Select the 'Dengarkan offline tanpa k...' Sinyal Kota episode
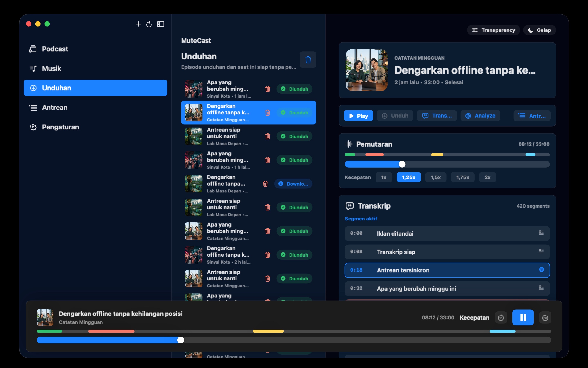The height and width of the screenshot is (368, 588). (x=248, y=255)
